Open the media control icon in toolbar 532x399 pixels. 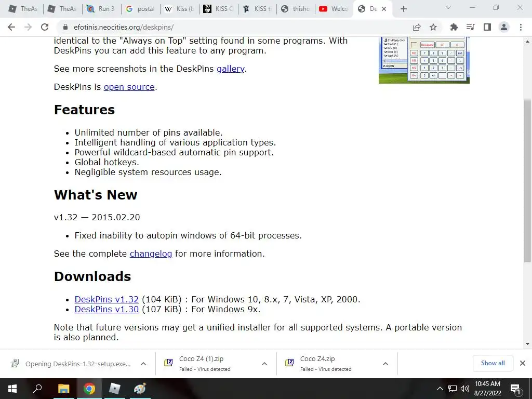tap(470, 27)
